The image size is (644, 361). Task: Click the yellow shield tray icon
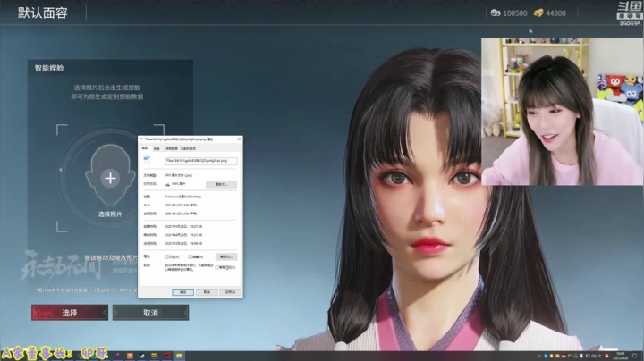(552, 356)
